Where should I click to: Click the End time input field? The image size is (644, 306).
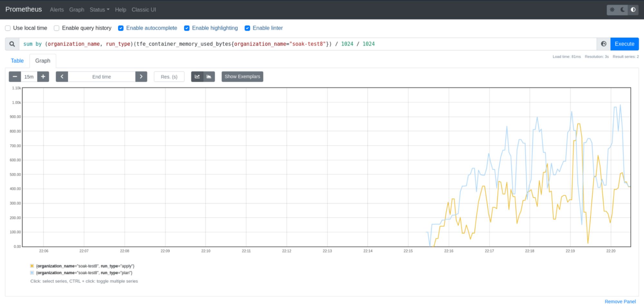coord(101,76)
